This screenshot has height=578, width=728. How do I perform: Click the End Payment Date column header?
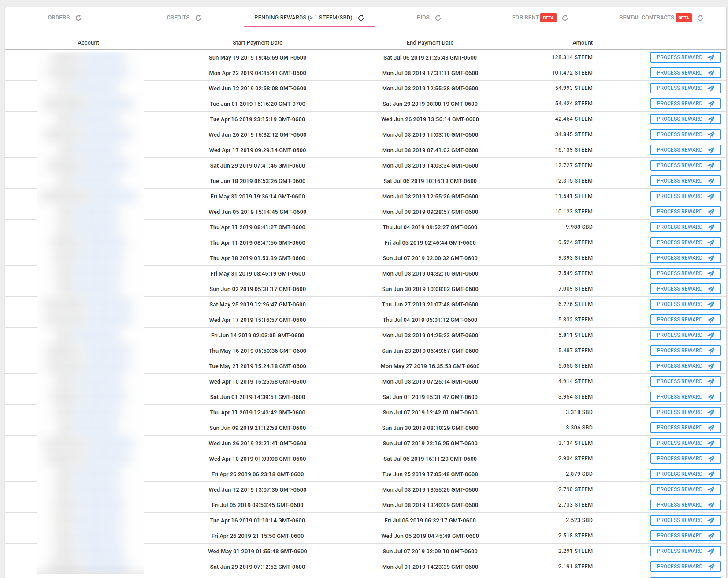430,43
